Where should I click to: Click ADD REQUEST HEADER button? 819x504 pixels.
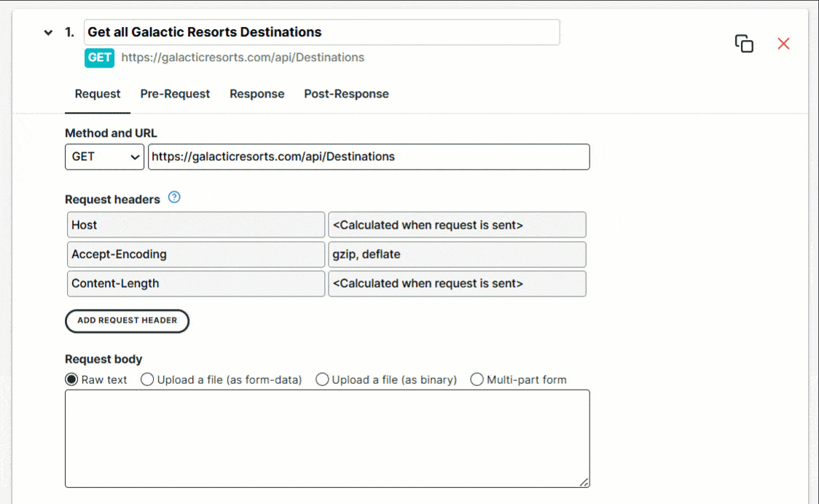point(127,321)
